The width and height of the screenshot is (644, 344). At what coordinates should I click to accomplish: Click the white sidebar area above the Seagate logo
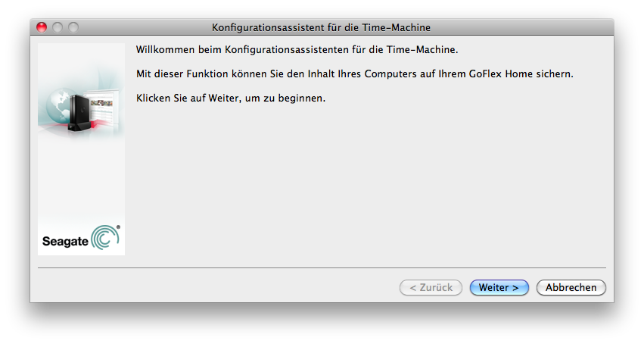coord(81,181)
